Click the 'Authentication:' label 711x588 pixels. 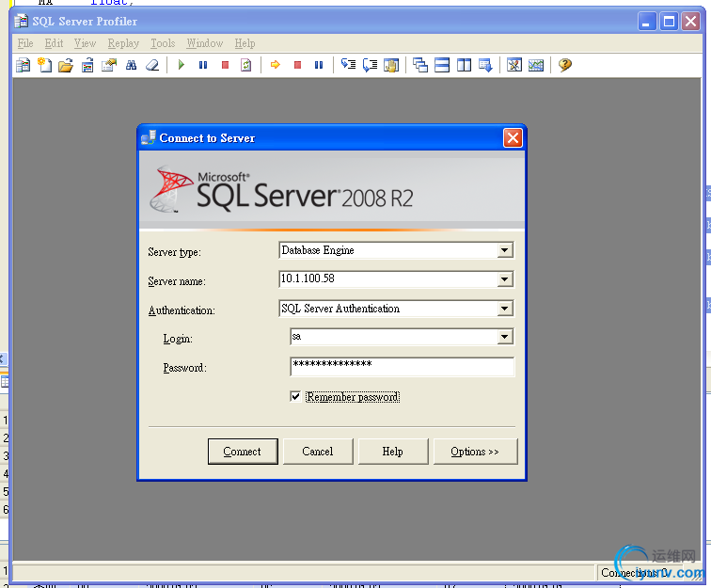(182, 310)
